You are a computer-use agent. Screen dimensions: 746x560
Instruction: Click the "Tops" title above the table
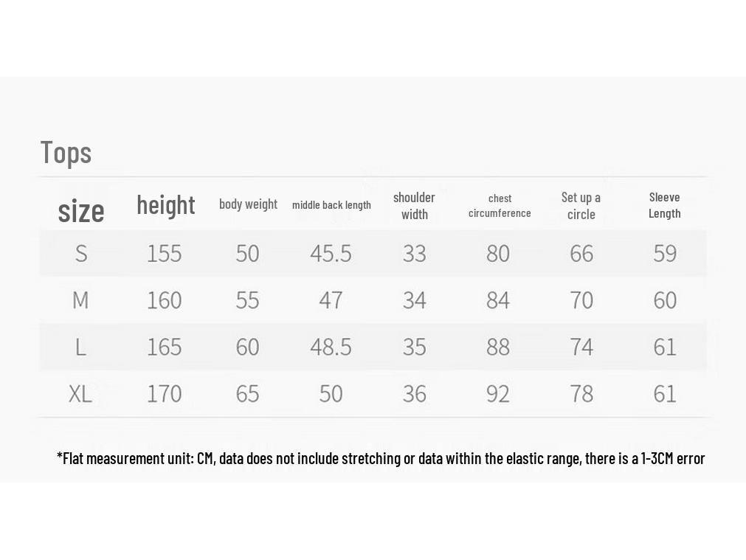[x=66, y=153]
